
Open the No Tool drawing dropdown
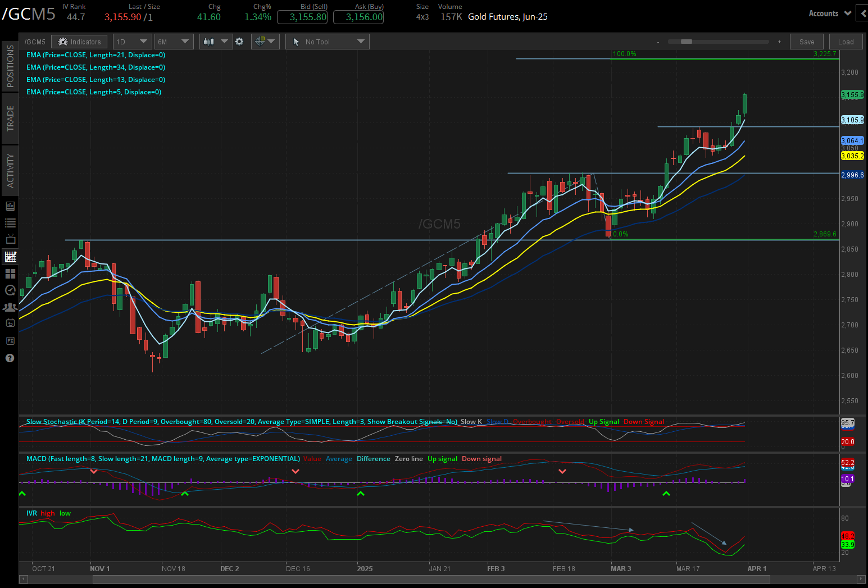pos(327,41)
